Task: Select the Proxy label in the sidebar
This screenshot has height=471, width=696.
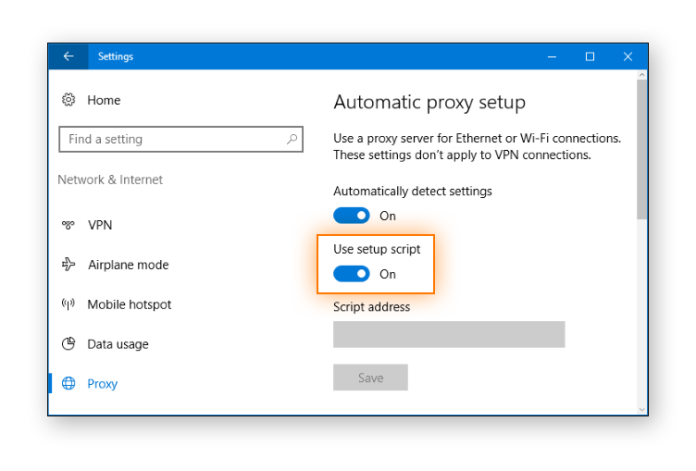Action: pos(102,383)
